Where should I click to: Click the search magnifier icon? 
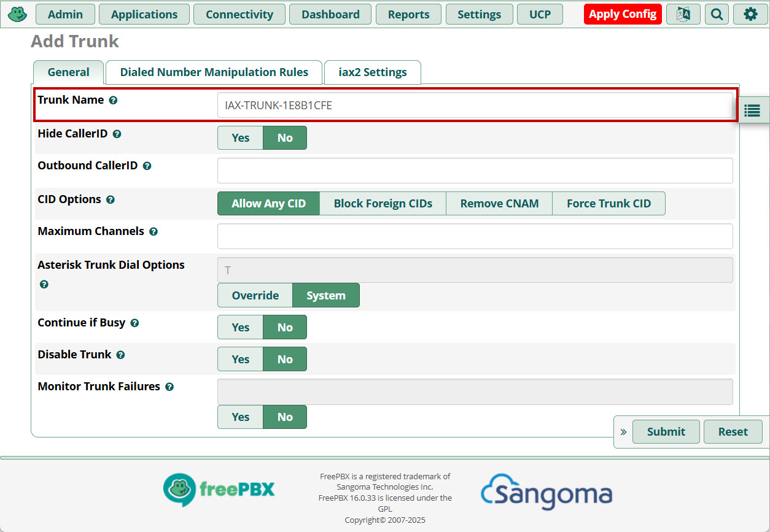coord(717,14)
